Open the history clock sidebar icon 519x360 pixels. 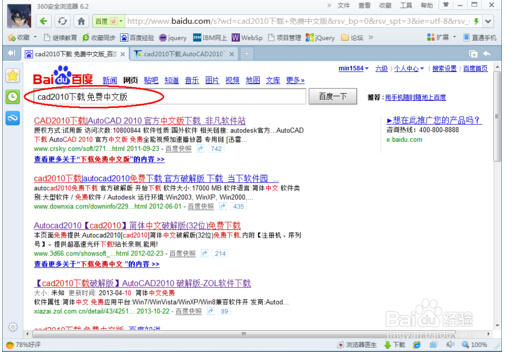(x=13, y=97)
